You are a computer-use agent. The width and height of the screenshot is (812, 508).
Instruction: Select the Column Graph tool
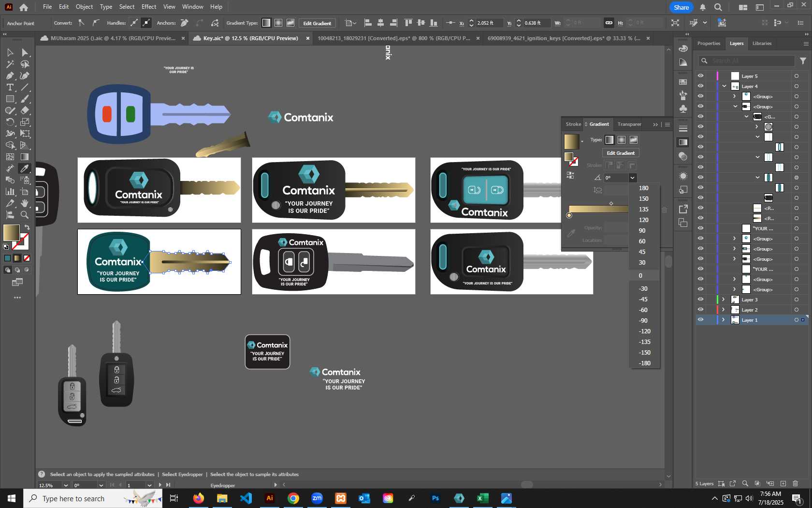(x=10, y=192)
